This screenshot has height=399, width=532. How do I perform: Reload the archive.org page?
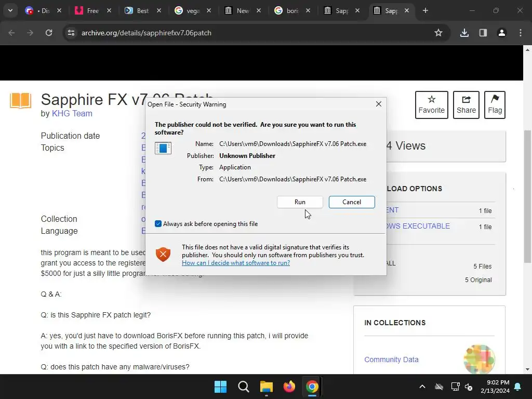(49, 33)
